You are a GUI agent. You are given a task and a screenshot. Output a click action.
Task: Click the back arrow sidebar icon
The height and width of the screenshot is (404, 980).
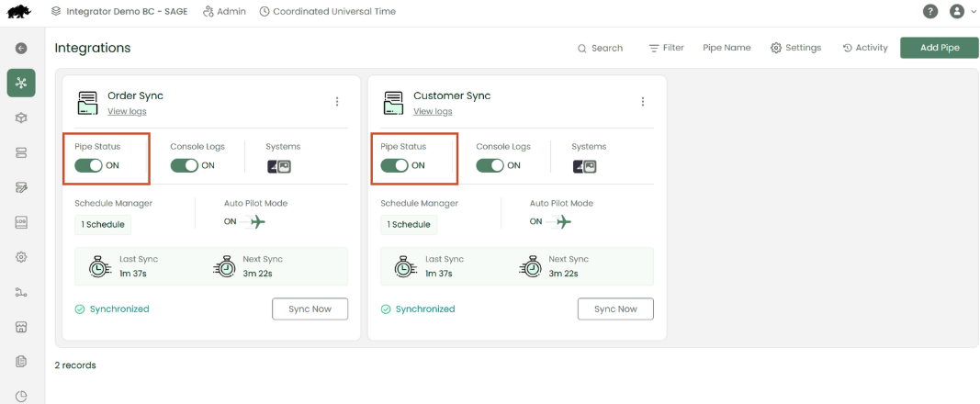(x=21, y=48)
